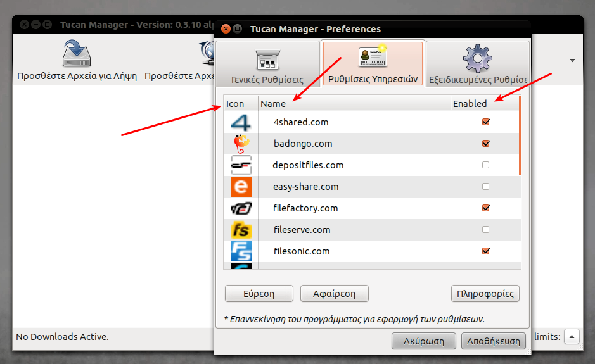595x364 pixels.
Task: Click the No Downloads Active status text
Action: pos(62,337)
